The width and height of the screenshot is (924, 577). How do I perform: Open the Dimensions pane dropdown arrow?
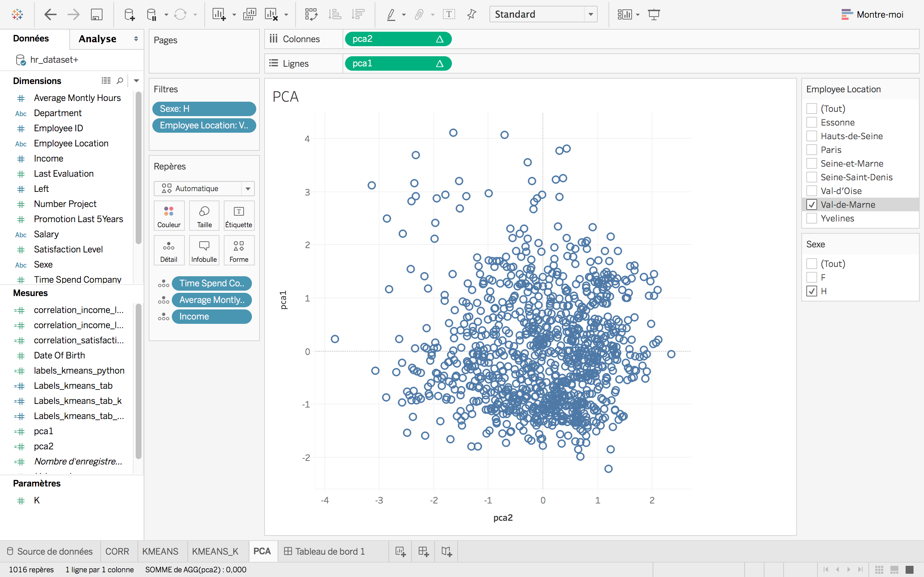136,80
